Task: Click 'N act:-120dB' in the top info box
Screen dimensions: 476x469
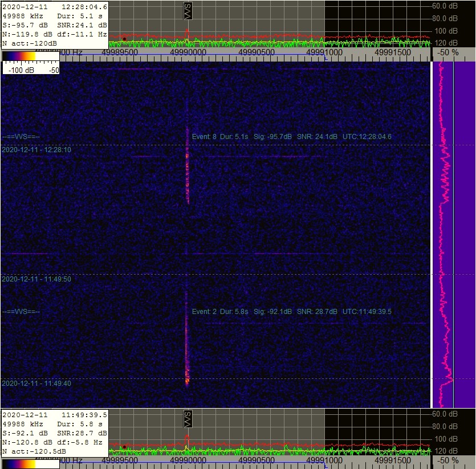Action: [30, 43]
